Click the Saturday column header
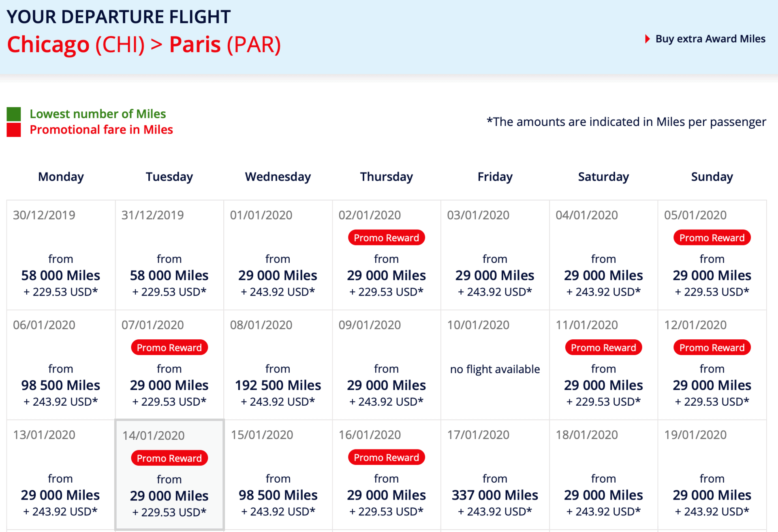The image size is (778, 532). tap(603, 177)
